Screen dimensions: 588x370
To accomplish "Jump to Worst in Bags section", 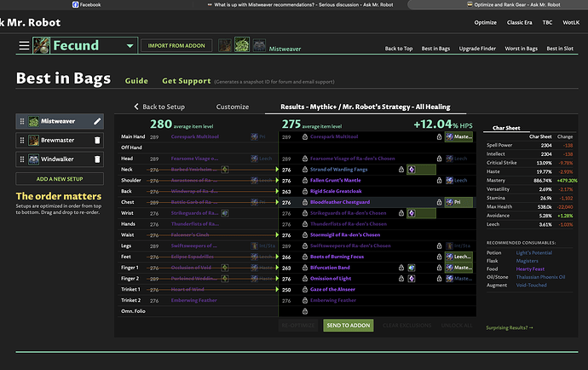I will coord(521,49).
